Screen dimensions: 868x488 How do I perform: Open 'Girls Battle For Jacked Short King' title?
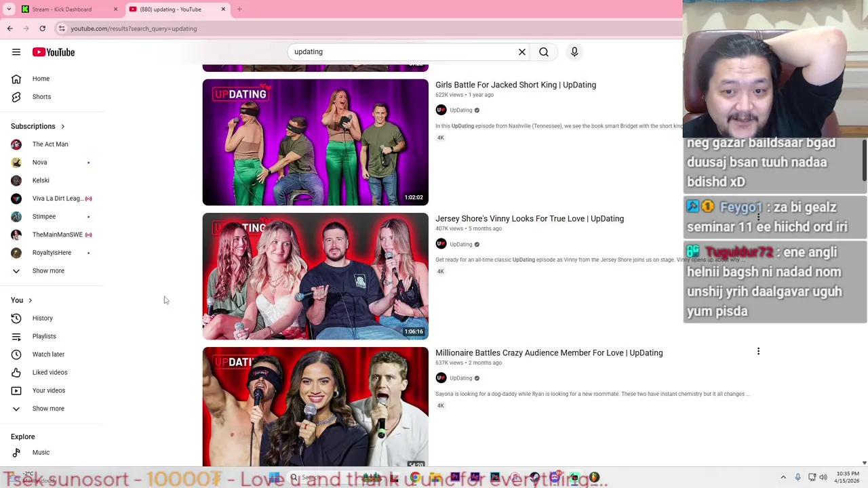point(515,85)
